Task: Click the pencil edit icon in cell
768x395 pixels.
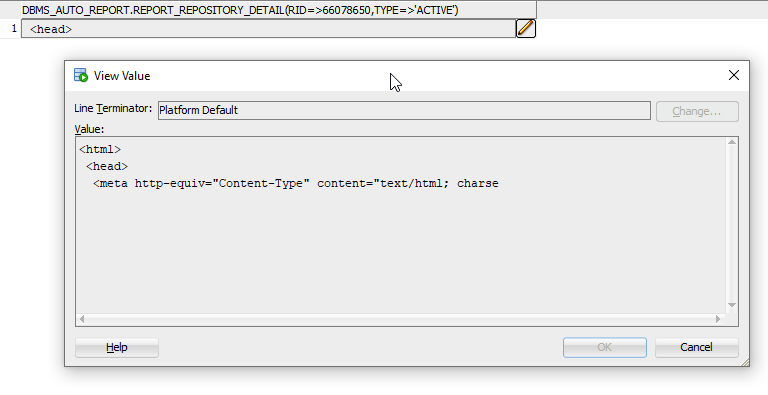Action: (526, 28)
